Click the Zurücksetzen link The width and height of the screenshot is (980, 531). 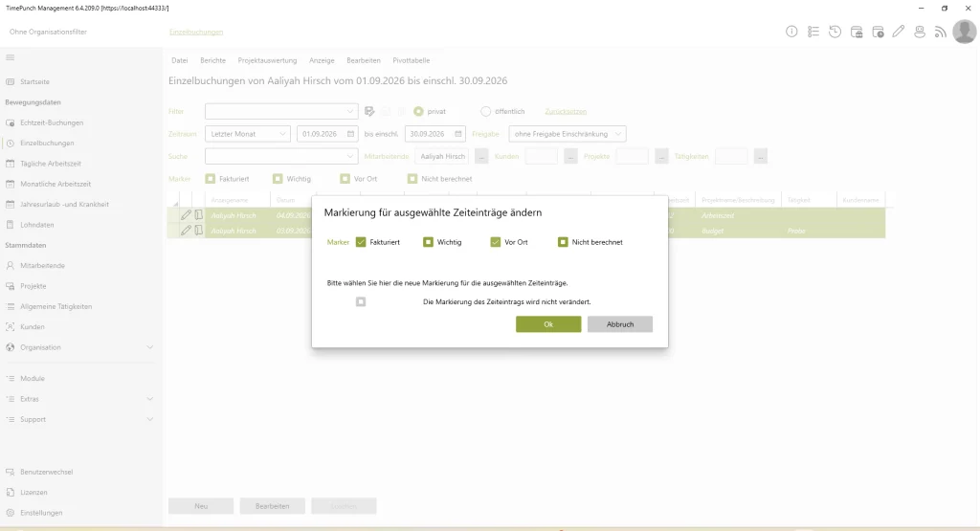(566, 111)
